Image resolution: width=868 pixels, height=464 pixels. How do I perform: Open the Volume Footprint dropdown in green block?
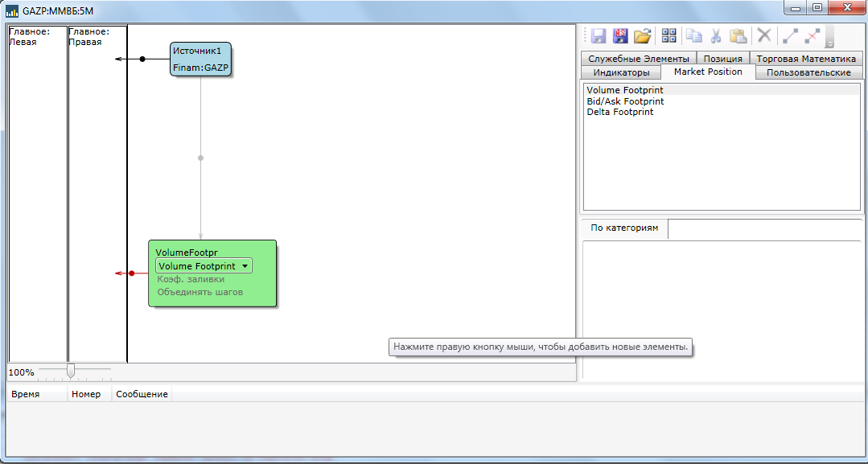[204, 266]
